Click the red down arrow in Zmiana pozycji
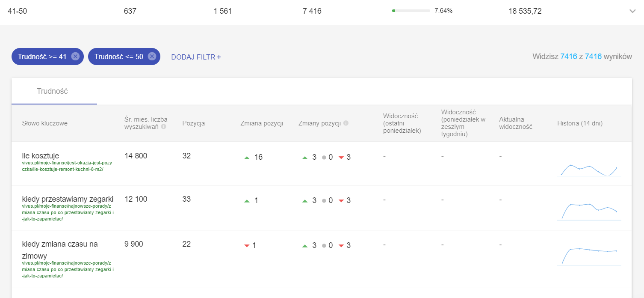 (x=247, y=246)
